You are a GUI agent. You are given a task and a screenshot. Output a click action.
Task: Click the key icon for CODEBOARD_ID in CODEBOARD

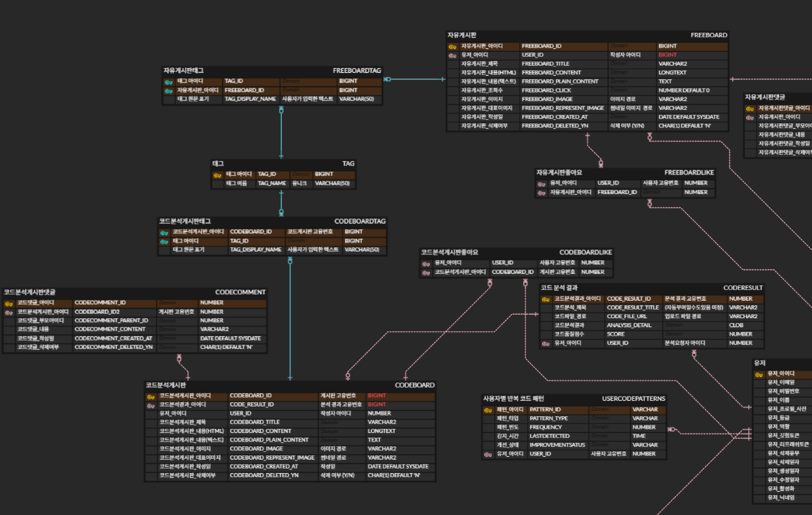[151, 397]
